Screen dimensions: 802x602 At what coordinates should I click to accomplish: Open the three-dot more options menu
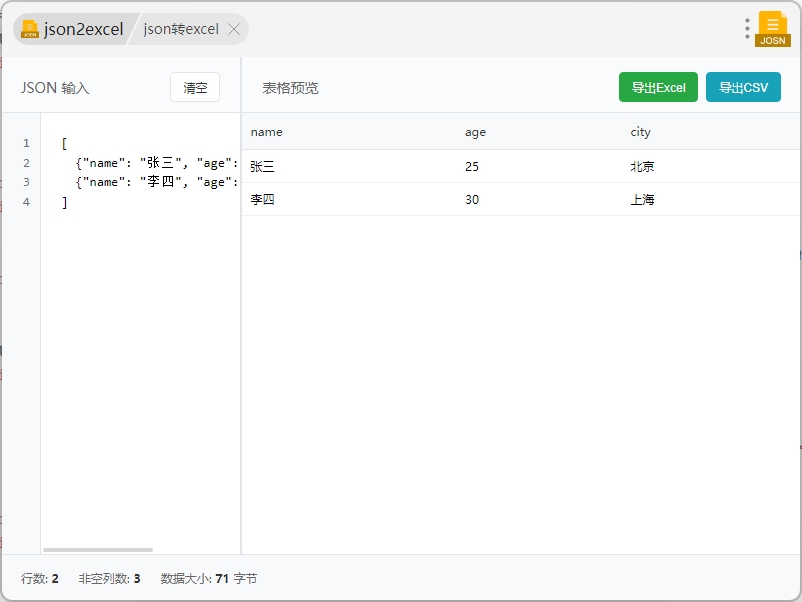747,28
